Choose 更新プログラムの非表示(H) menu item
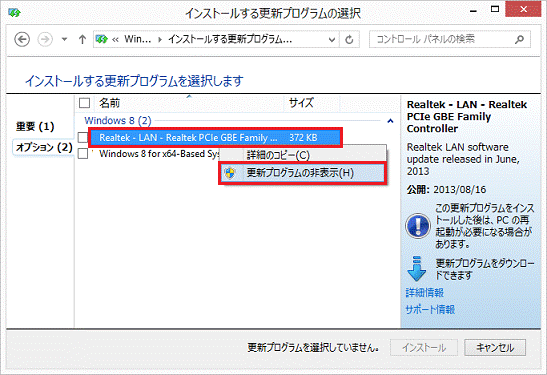 point(302,173)
